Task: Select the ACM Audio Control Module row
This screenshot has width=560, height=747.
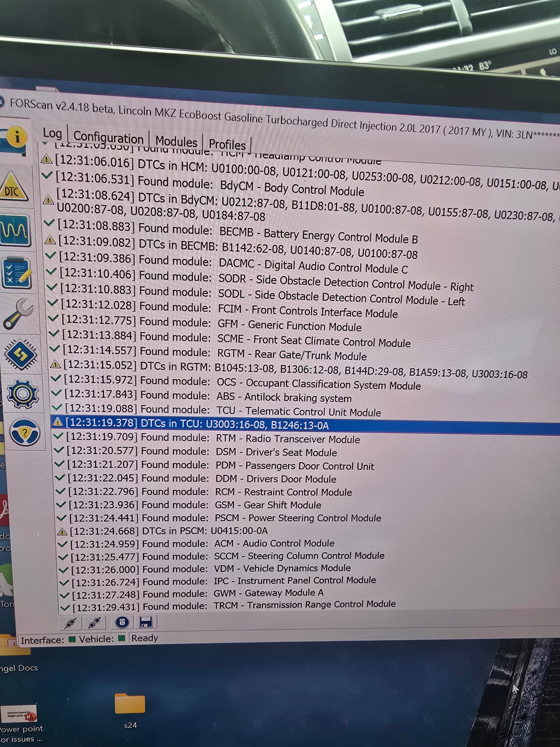Action: point(197,544)
